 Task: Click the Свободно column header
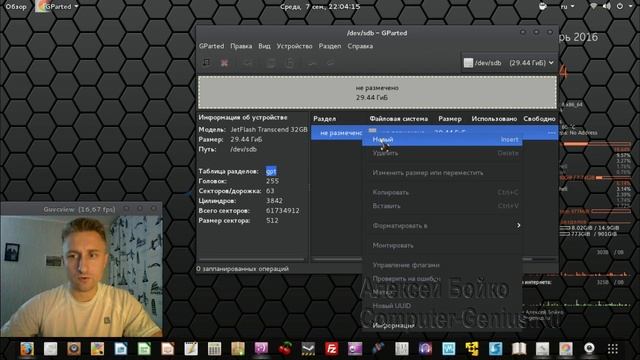coord(539,119)
